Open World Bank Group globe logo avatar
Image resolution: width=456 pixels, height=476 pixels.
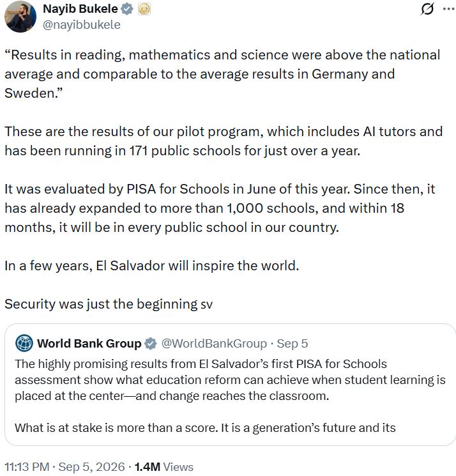[24, 343]
